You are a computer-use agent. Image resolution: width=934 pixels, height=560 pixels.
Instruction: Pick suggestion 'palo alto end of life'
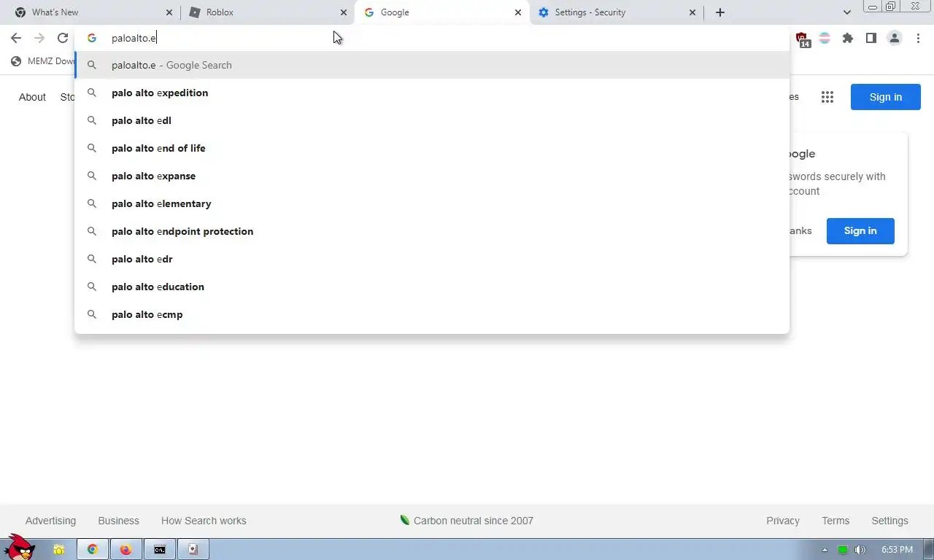432,148
